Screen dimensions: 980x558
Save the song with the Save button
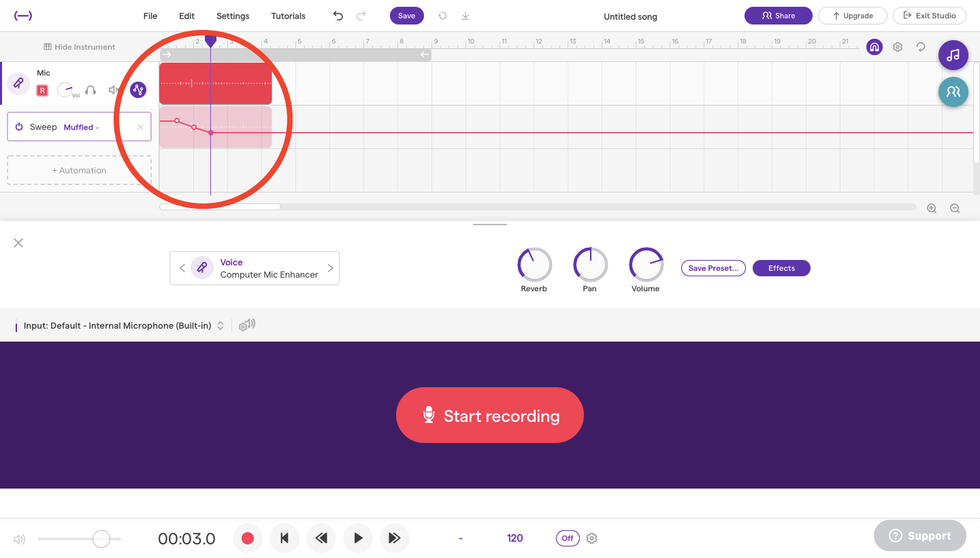(406, 16)
